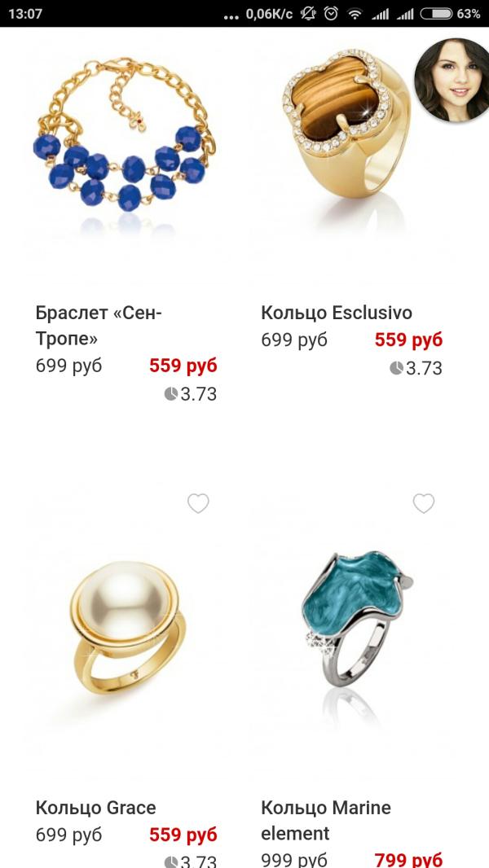This screenshot has width=489, height=868.
Task: Tap points icon under Grace ring price
Action: point(171,862)
